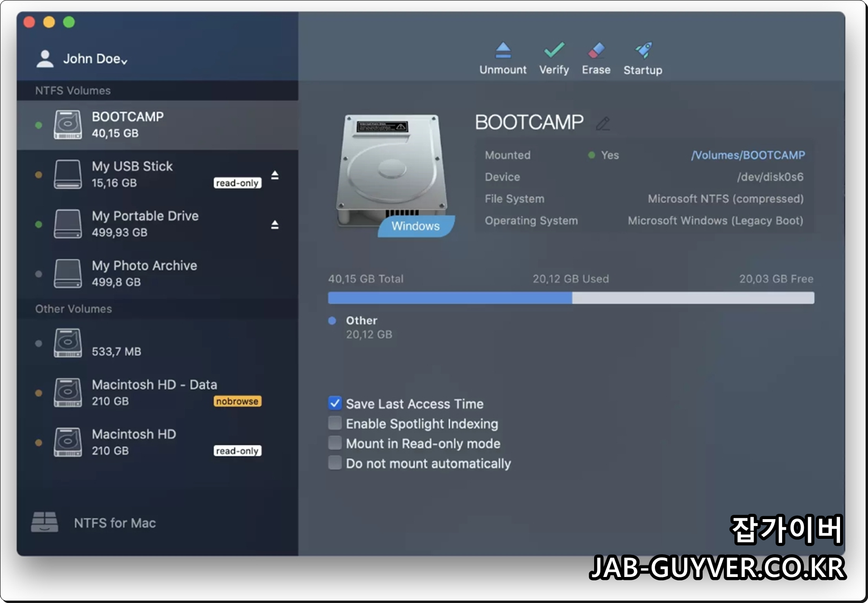Screen dimensions: 868x603
Task: Click Microsoft Windows (Legacy Boot) text
Action: tap(716, 220)
